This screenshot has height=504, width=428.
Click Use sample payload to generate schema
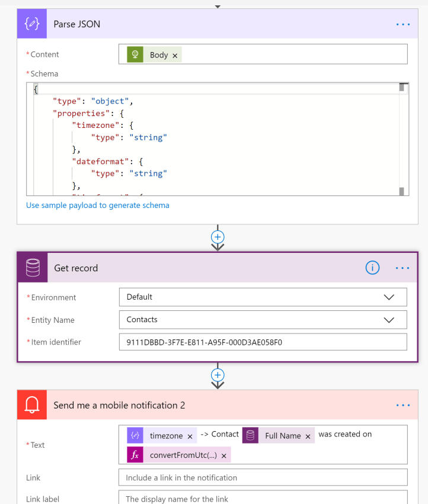(98, 206)
